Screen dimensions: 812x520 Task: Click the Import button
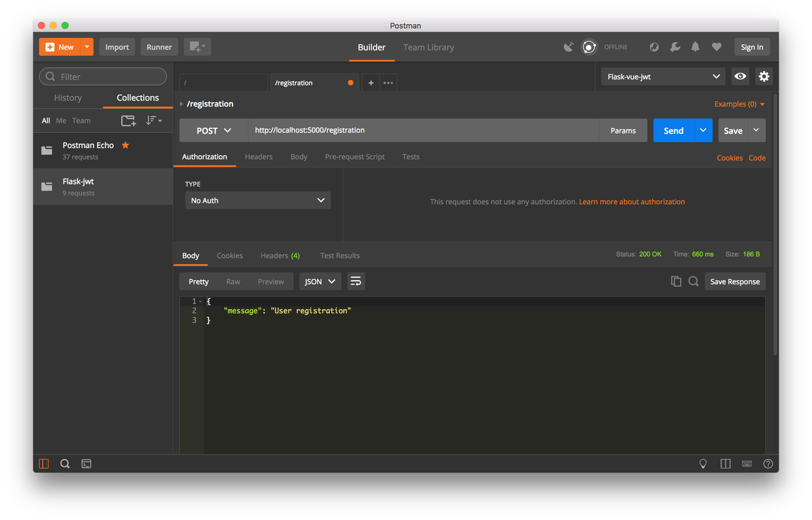pos(117,47)
